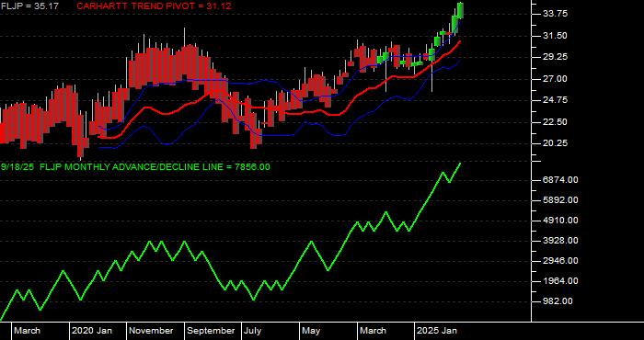Select the 'May' date marker

(x=312, y=331)
